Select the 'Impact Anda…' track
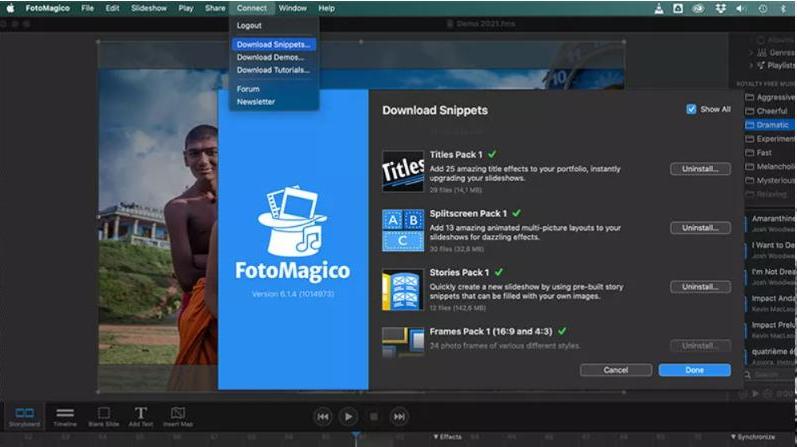Image resolution: width=797 pixels, height=447 pixels. click(772, 303)
